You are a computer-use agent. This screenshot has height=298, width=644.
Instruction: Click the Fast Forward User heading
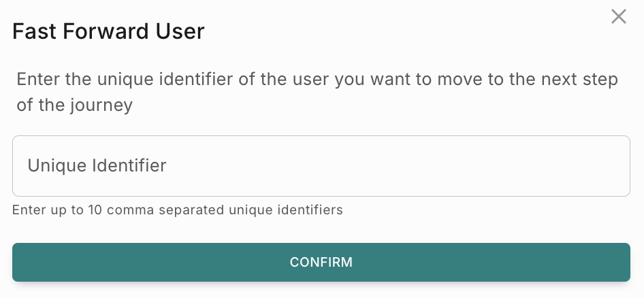tap(109, 32)
